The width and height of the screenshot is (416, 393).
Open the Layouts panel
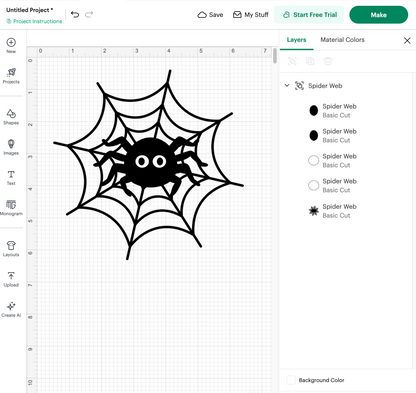click(11, 249)
